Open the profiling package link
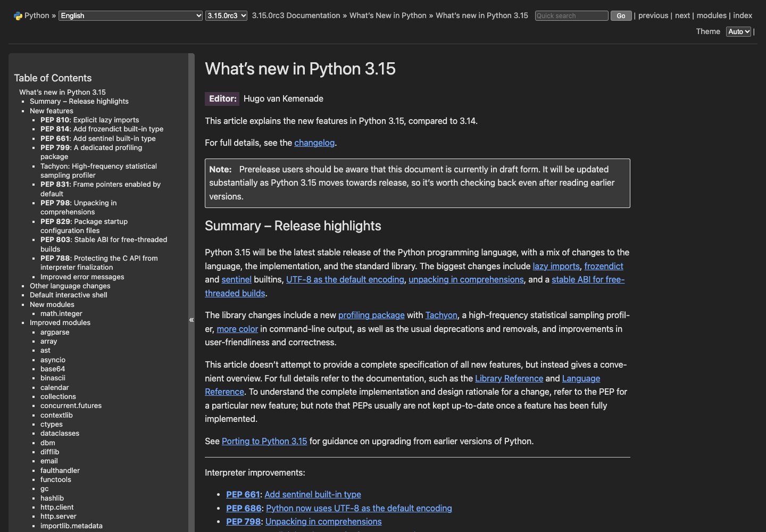The width and height of the screenshot is (766, 532). 371,315
